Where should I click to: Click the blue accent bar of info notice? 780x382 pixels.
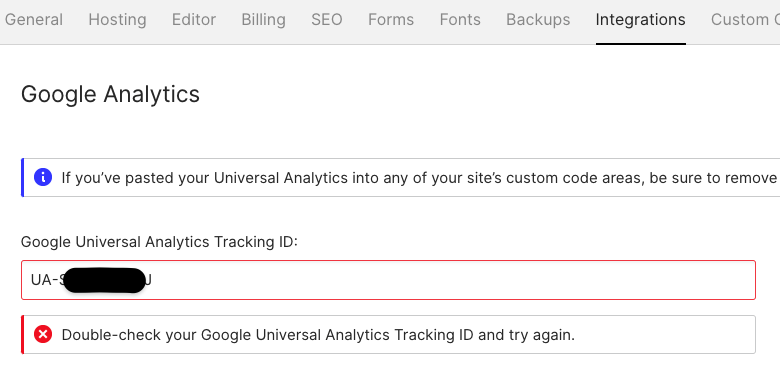(22, 178)
